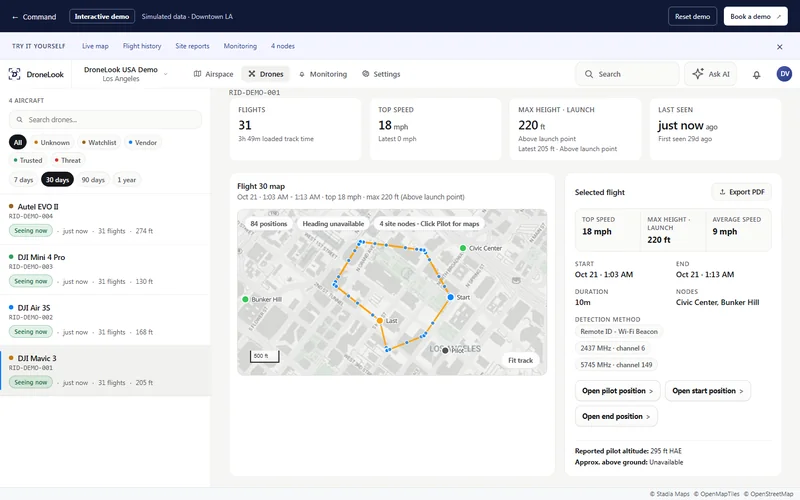
Task: Click the magnifier icon in top Search
Action: tap(589, 74)
